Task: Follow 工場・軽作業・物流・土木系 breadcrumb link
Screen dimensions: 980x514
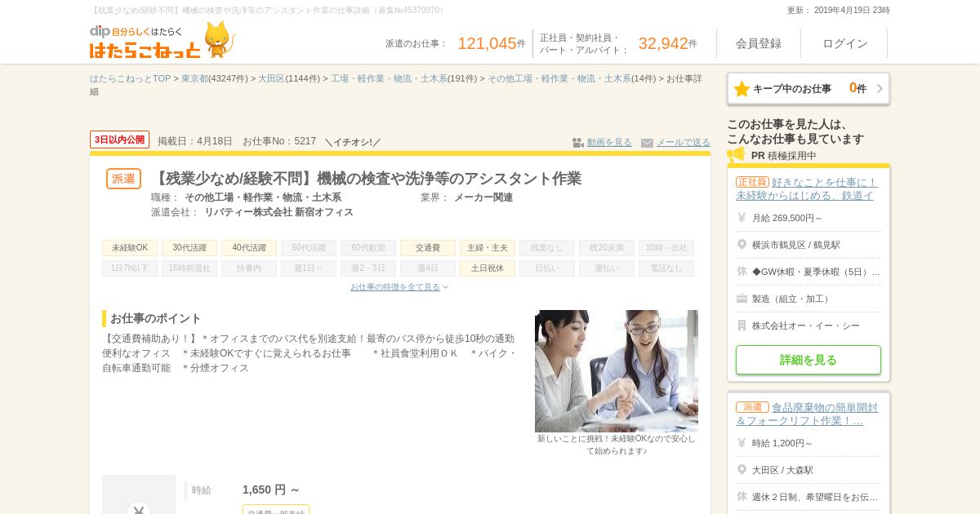Action: [389, 78]
